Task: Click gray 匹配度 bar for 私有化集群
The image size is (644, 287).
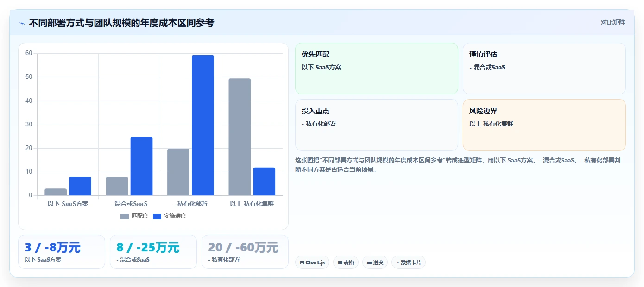Action: point(240,137)
